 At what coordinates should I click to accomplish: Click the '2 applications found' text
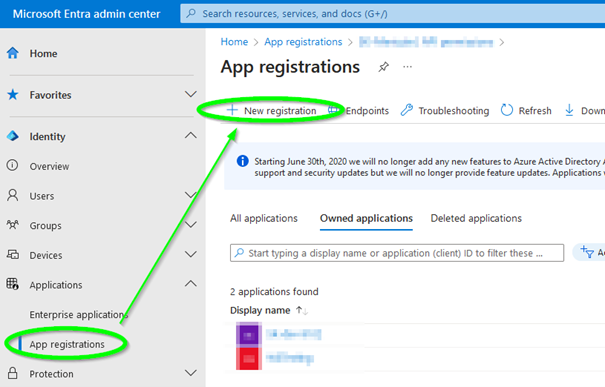[x=274, y=292]
